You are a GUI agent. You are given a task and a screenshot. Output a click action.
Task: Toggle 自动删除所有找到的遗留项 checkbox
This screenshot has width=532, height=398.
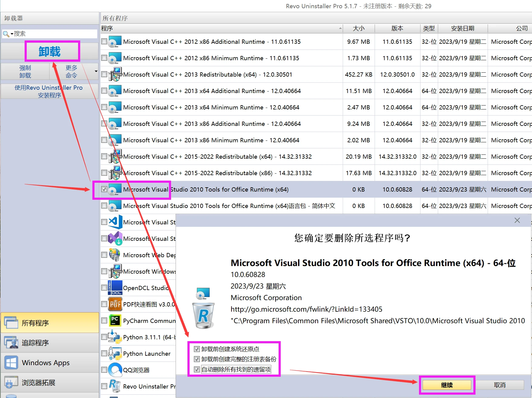click(197, 369)
